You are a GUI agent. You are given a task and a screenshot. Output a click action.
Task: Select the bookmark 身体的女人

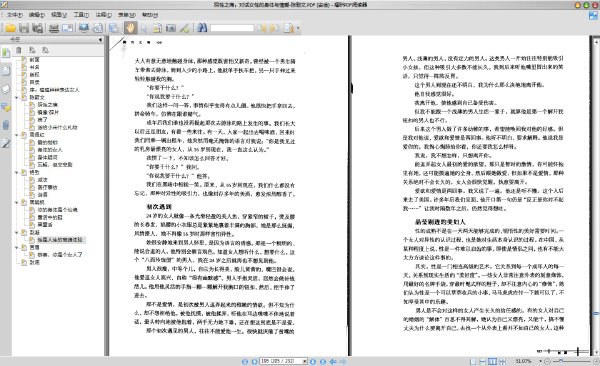[50, 150]
